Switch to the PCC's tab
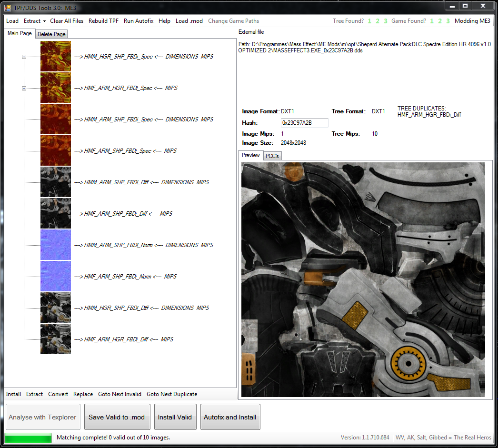498x448 pixels. [x=272, y=156]
